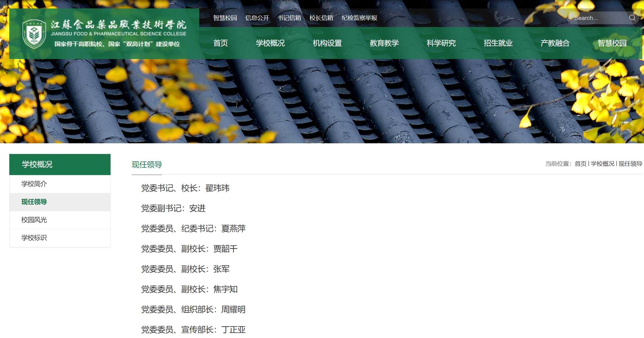
Task: Click 智慧校园 in the top utility links
Action: (x=225, y=18)
